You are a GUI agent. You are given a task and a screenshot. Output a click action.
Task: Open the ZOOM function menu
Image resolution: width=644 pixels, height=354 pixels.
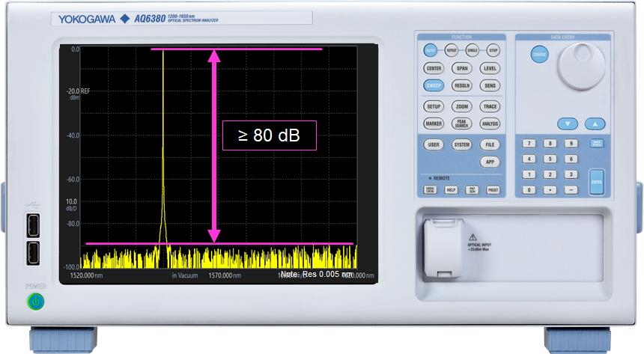[x=462, y=106]
